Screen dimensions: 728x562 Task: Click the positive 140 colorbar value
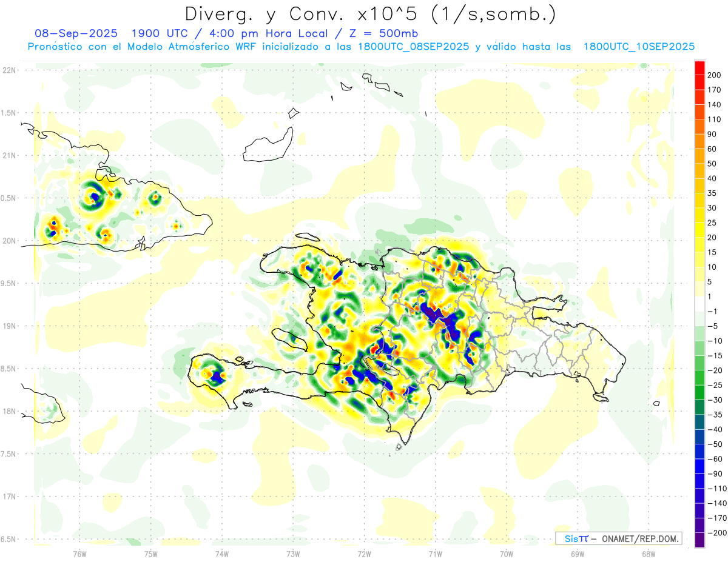tap(715, 104)
